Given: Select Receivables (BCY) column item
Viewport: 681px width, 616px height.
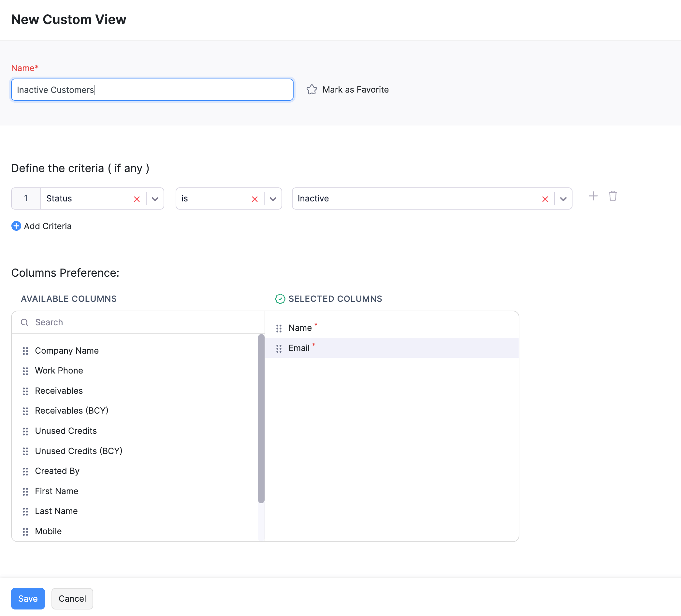Looking at the screenshot, I should [72, 411].
